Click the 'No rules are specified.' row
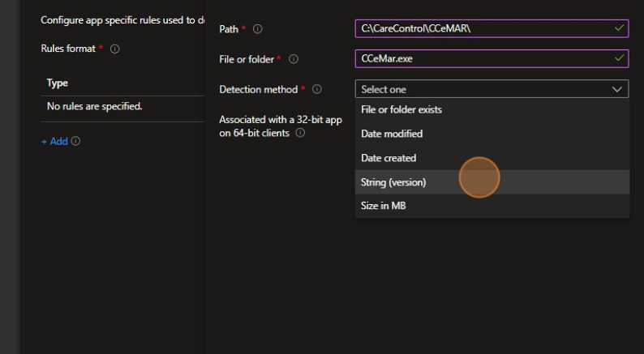 95,106
